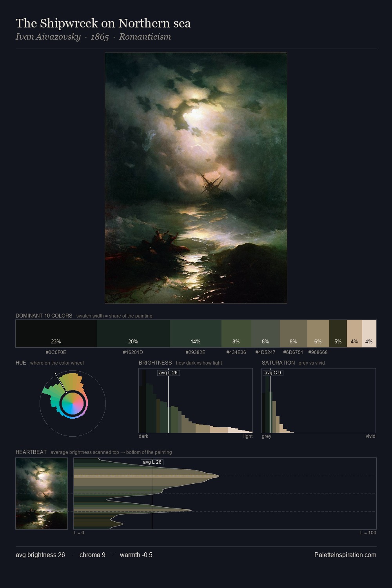
Task: Select the 8% grey-green swatch #4D5247
Action: pyautogui.click(x=265, y=334)
